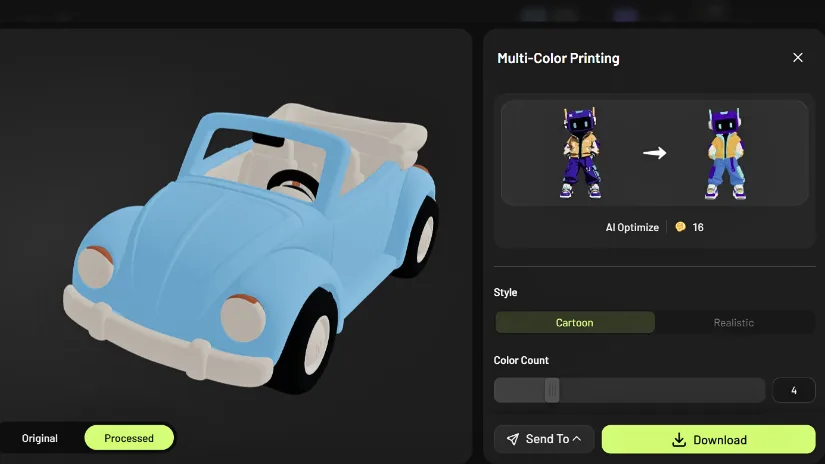Screen dimensions: 825x464
Task: Click the paper plane icon in Send To
Action: [x=512, y=439]
